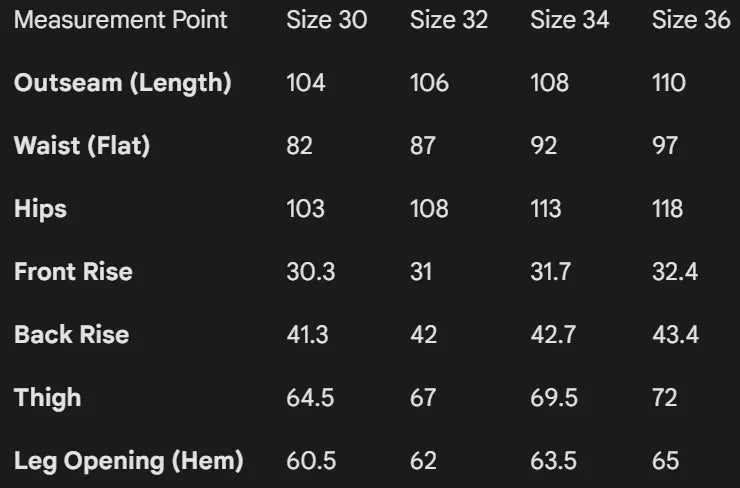Select the Leg Opening value 62
The height and width of the screenshot is (488, 740).
(423, 461)
